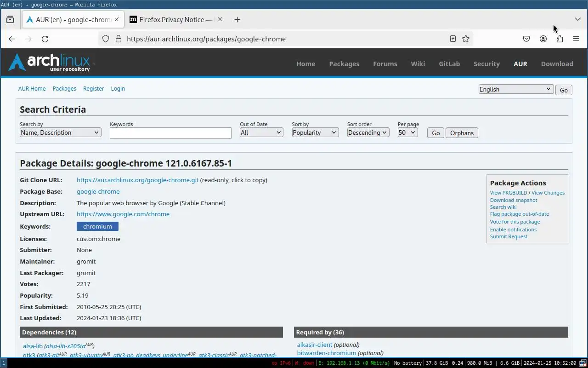Click View Changes link
Viewport: 588px width, 368px height.
[x=548, y=193]
